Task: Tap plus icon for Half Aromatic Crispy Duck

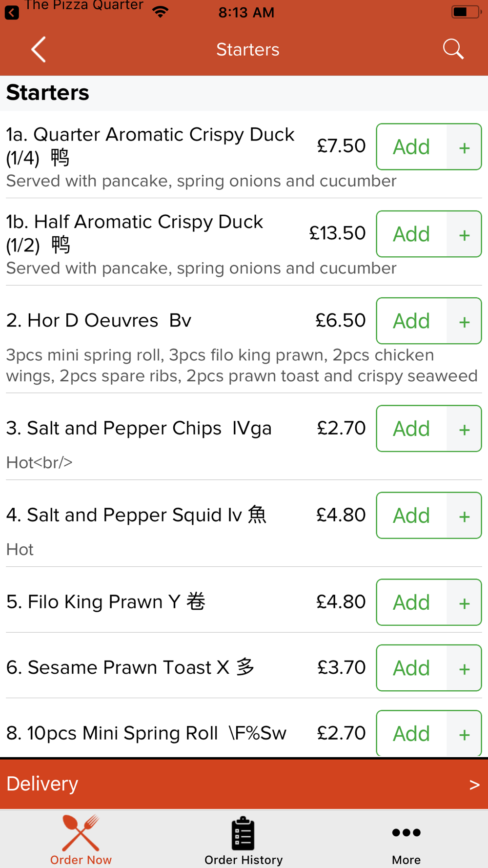Action: pyautogui.click(x=464, y=234)
